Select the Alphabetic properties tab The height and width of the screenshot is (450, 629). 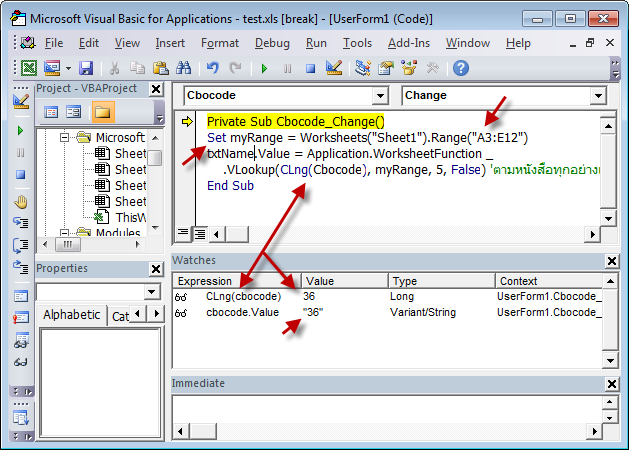(71, 314)
